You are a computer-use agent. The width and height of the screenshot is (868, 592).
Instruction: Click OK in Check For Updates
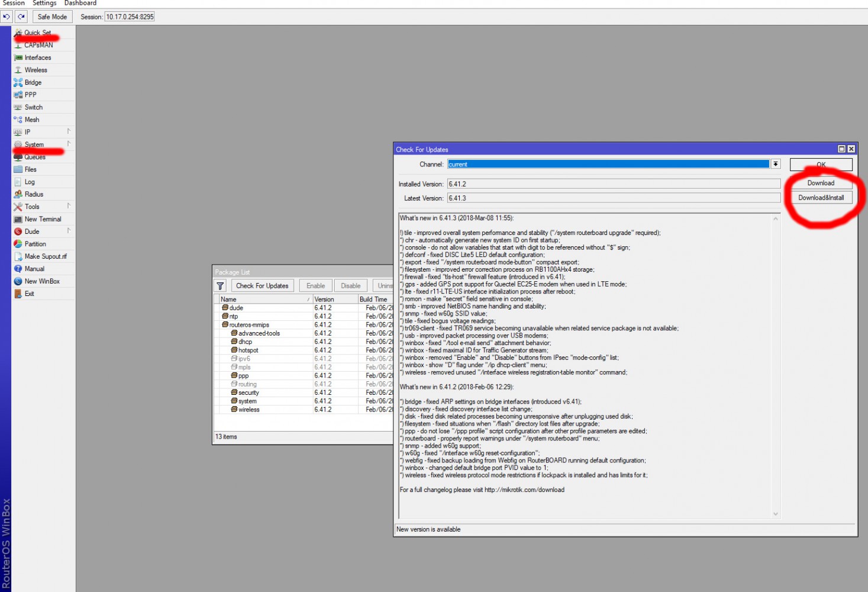[821, 165]
